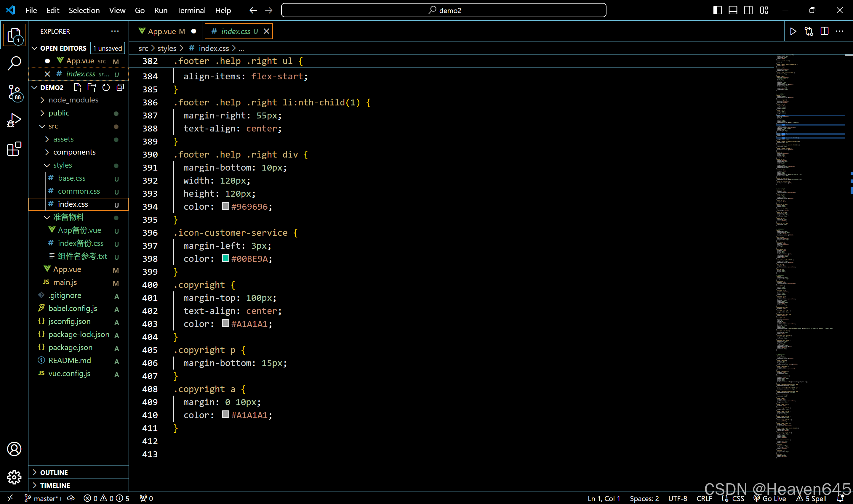Image resolution: width=853 pixels, height=504 pixels.
Task: Close index.css in Open Editors list
Action: tap(47, 74)
